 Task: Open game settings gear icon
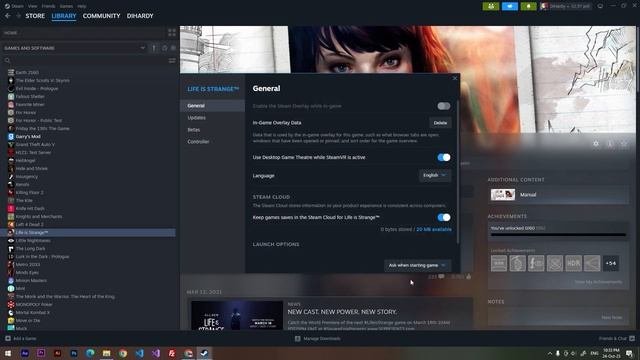pyautogui.click(x=596, y=144)
